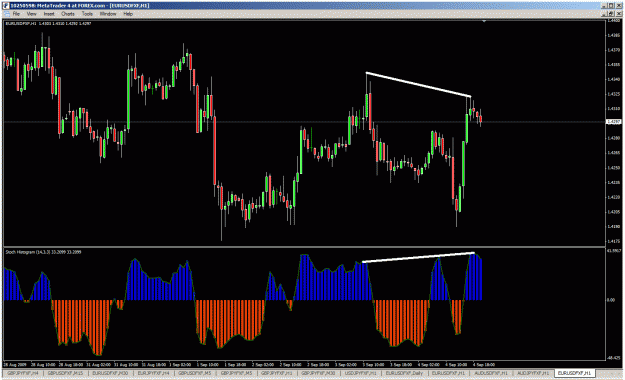Switch to the EURUSDFXF,Daily chart tab

404,373
